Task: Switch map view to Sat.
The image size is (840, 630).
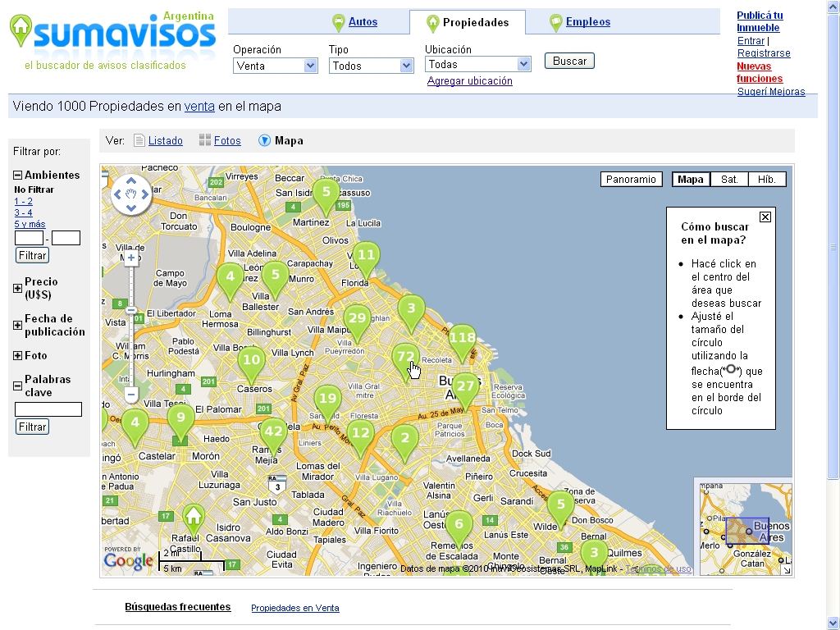Action: [729, 180]
